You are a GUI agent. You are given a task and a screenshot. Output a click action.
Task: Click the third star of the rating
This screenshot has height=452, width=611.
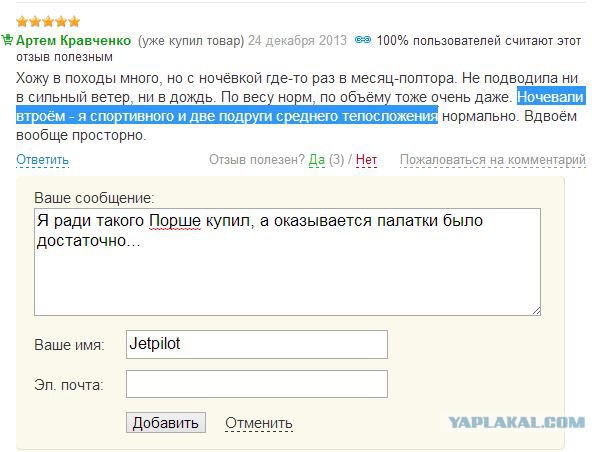(49, 21)
